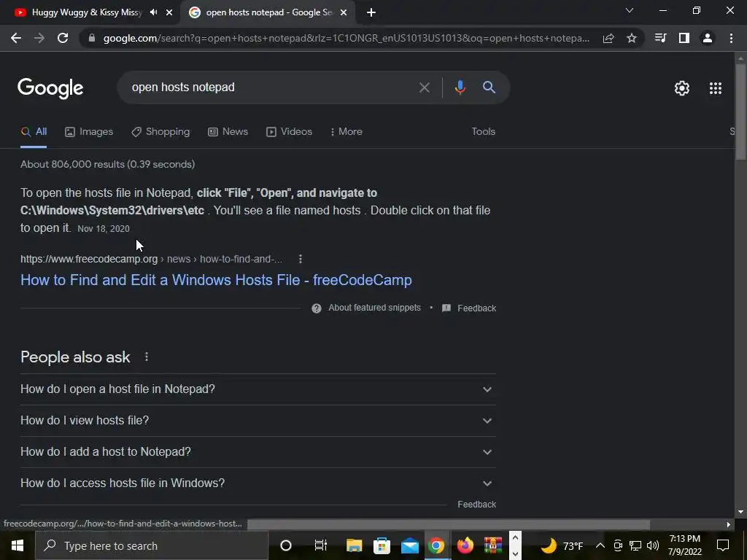Close the Huggy Wuggy YouTube tab

pos(169,12)
